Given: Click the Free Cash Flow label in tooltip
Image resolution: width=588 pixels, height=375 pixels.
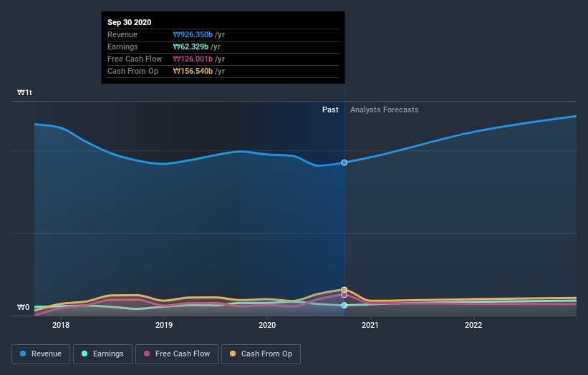Looking at the screenshot, I should click(x=135, y=59).
